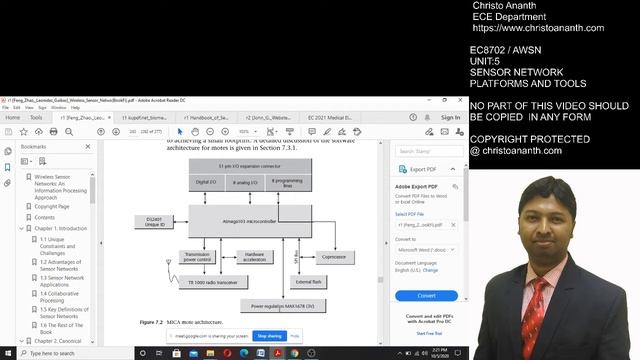Zoom in with the plus icon
This screenshot has width=640, height=360.
pyautogui.click(x=225, y=131)
